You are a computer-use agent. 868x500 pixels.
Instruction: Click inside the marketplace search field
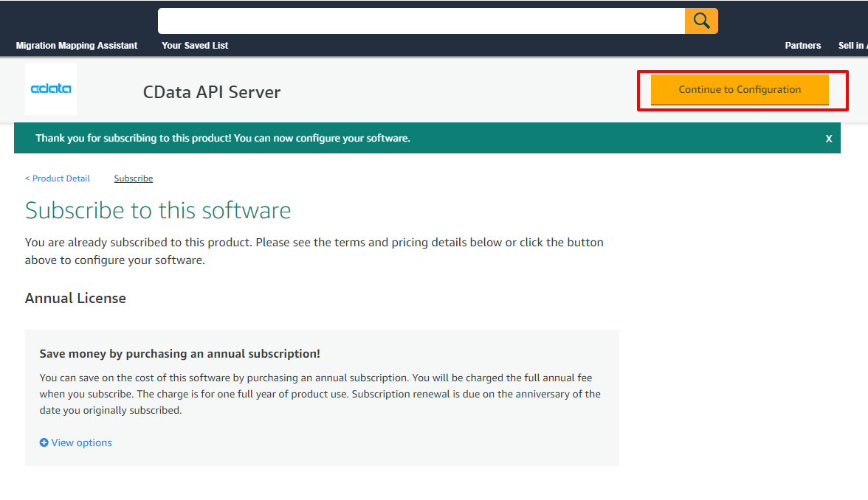(421, 21)
